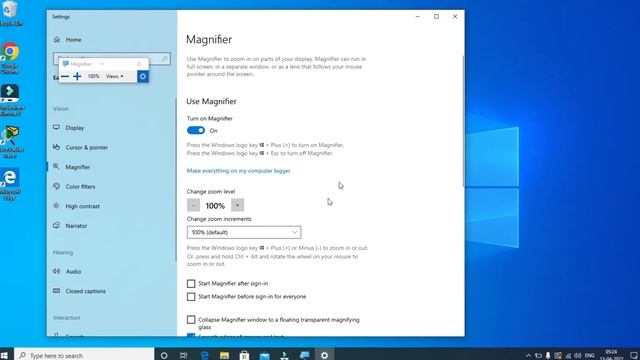The width and height of the screenshot is (640, 360).
Task: Click the Closed captions sidebar icon
Action: [x=56, y=291]
